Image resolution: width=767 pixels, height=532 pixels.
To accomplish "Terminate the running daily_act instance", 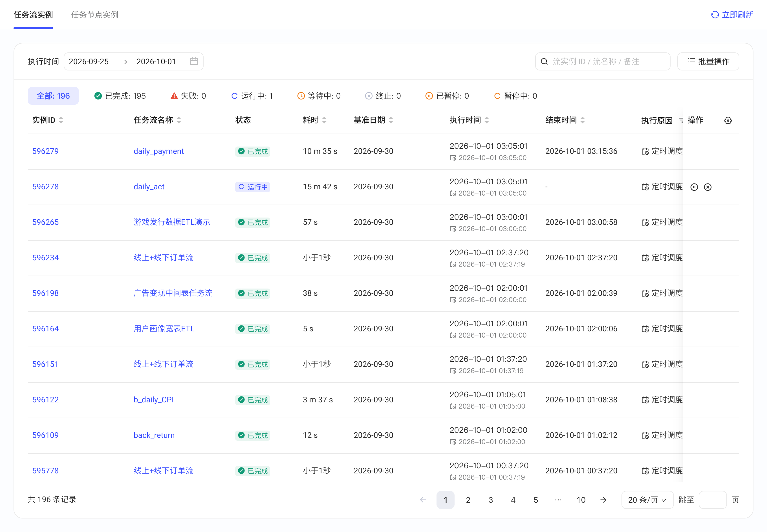I will tap(708, 187).
